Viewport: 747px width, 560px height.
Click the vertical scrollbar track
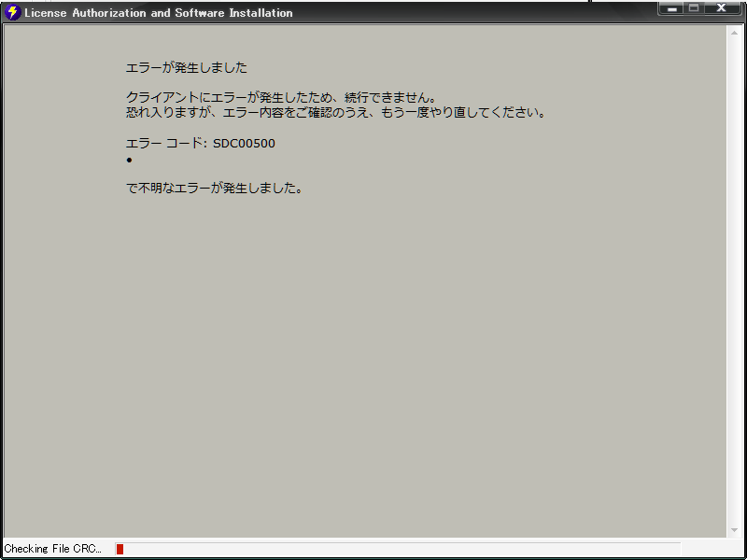tap(734, 280)
